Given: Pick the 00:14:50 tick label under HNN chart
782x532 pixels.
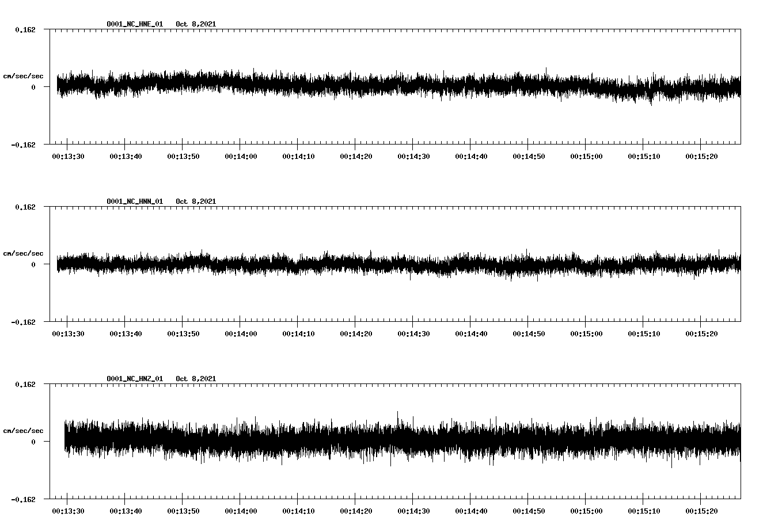Looking at the screenshot, I should pos(529,334).
